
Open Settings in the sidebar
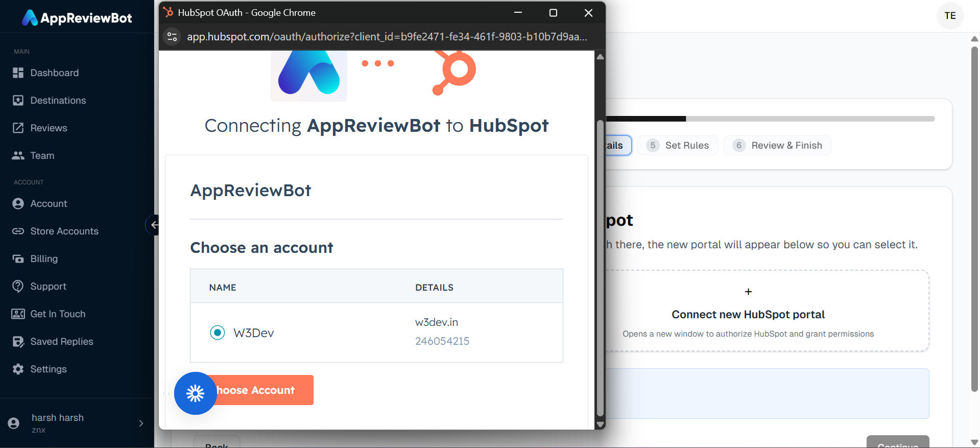[x=49, y=369]
